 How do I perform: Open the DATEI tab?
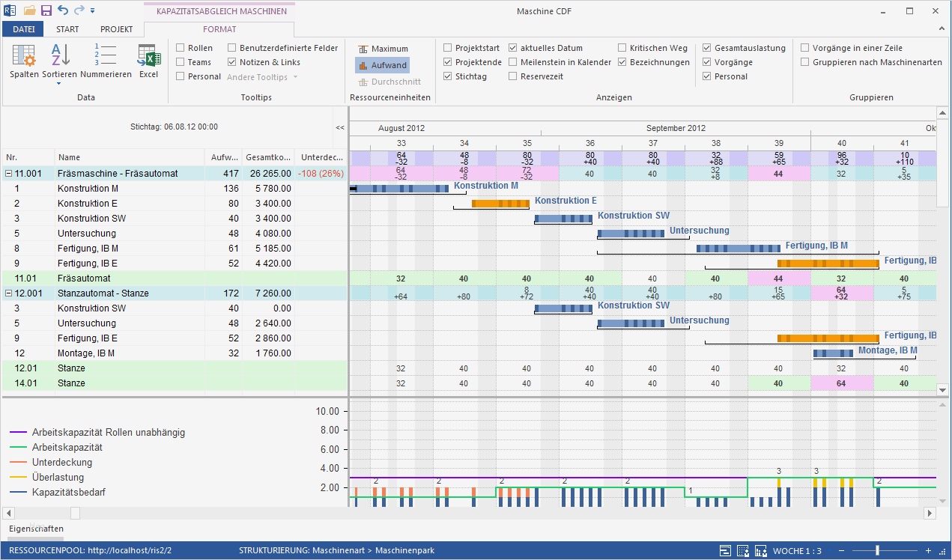[23, 29]
